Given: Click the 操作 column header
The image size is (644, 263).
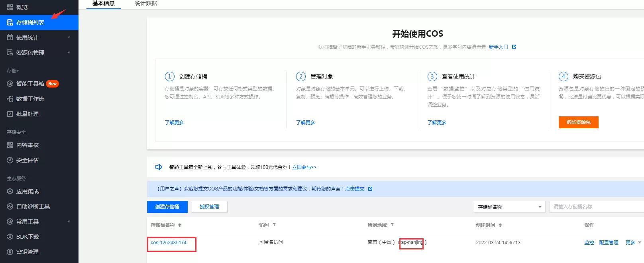Looking at the screenshot, I should click(x=589, y=225).
